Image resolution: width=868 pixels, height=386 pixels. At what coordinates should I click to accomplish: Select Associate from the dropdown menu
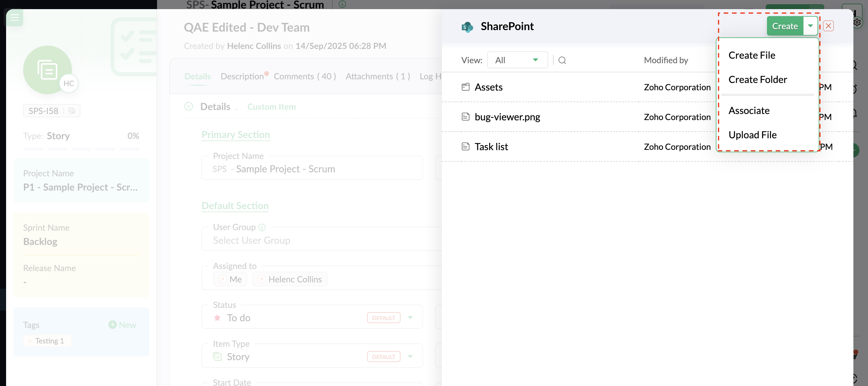tap(749, 110)
